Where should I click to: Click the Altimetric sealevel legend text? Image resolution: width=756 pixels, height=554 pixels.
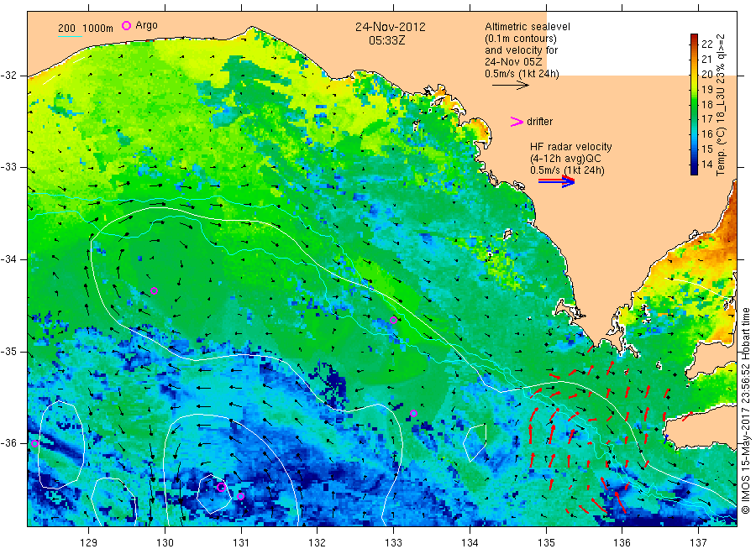pyautogui.click(x=527, y=27)
